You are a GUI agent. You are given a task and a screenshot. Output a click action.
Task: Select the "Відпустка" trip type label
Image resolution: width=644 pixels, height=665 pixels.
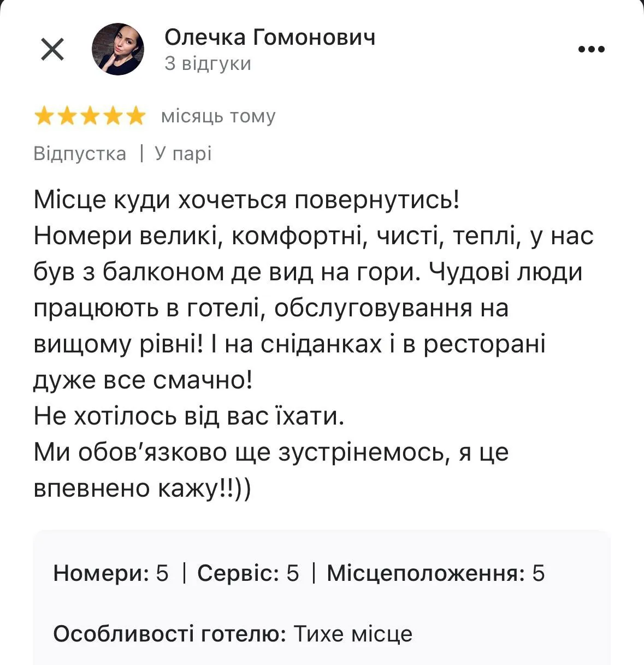click(80, 154)
